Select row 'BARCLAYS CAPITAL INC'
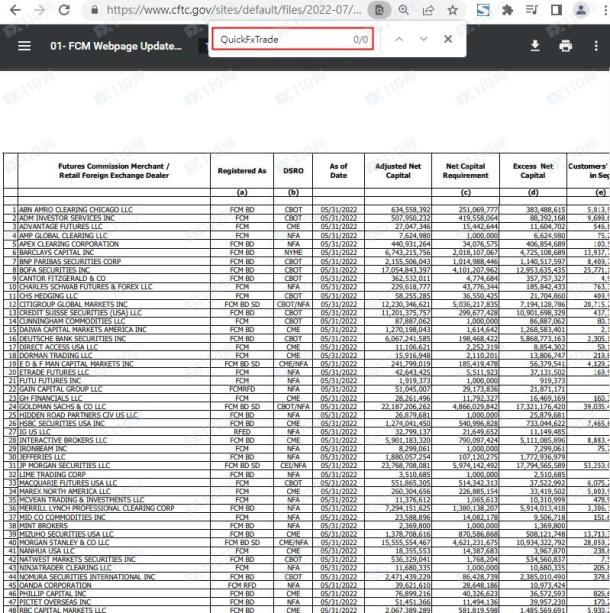 click(307, 253)
